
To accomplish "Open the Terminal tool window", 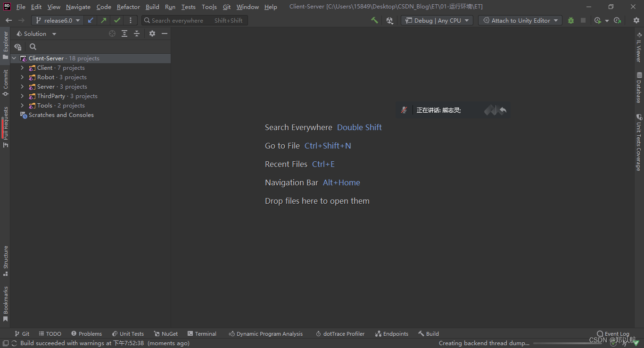I will click(202, 333).
